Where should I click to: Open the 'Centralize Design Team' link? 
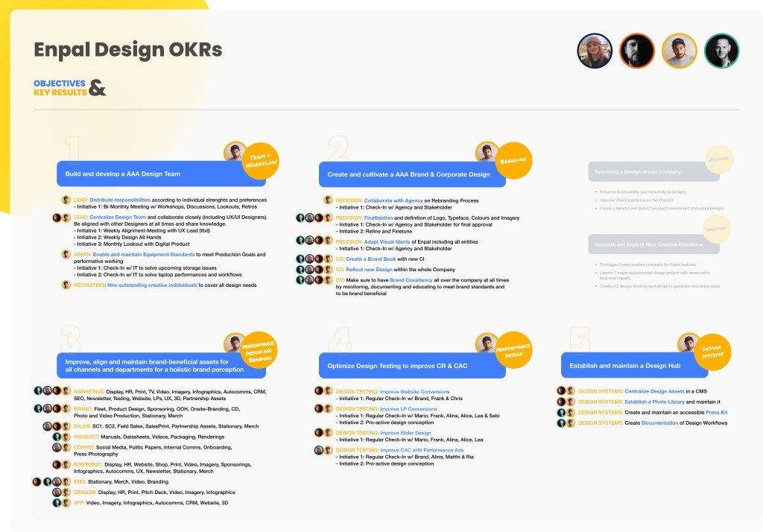118,217
